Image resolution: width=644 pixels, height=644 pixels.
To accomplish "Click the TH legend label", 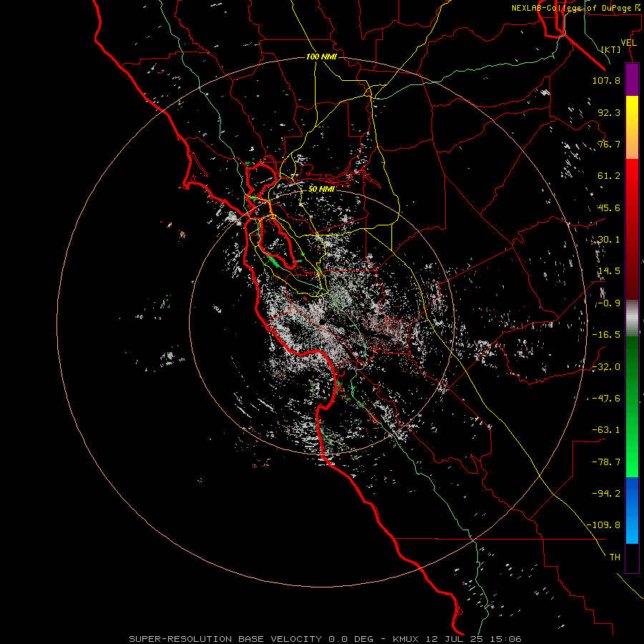I will pyautogui.click(x=615, y=557).
